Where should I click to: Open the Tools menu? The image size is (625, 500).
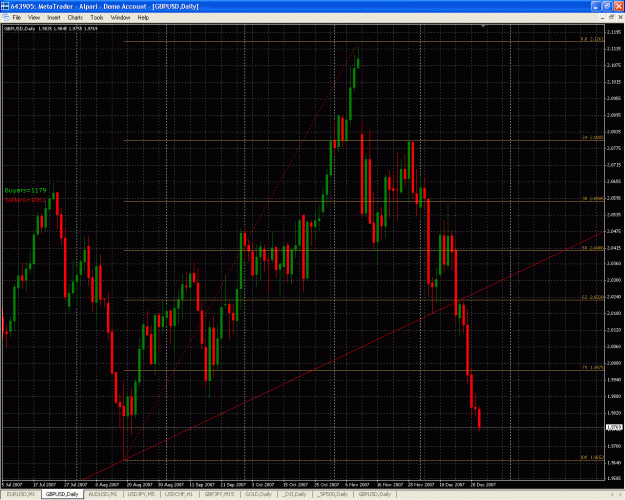[x=96, y=18]
